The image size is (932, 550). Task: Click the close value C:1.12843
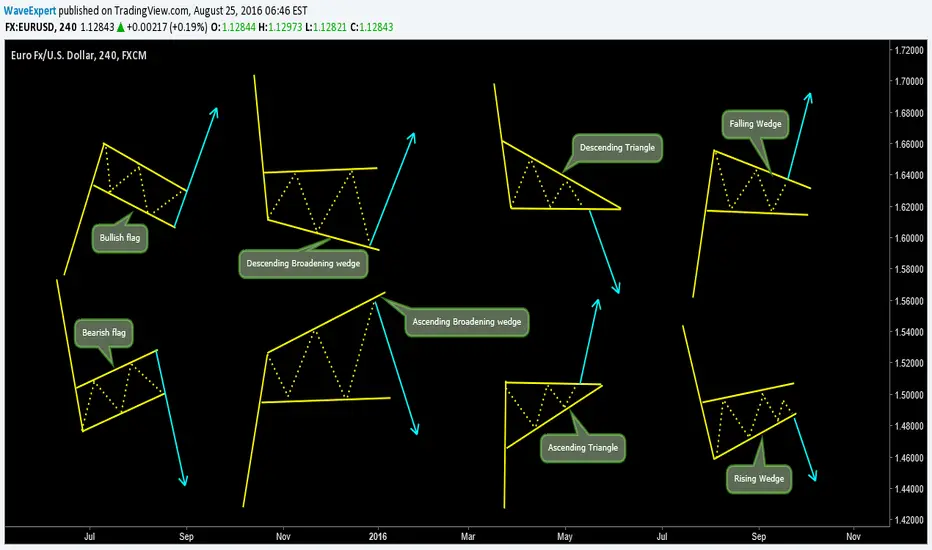click(x=371, y=27)
